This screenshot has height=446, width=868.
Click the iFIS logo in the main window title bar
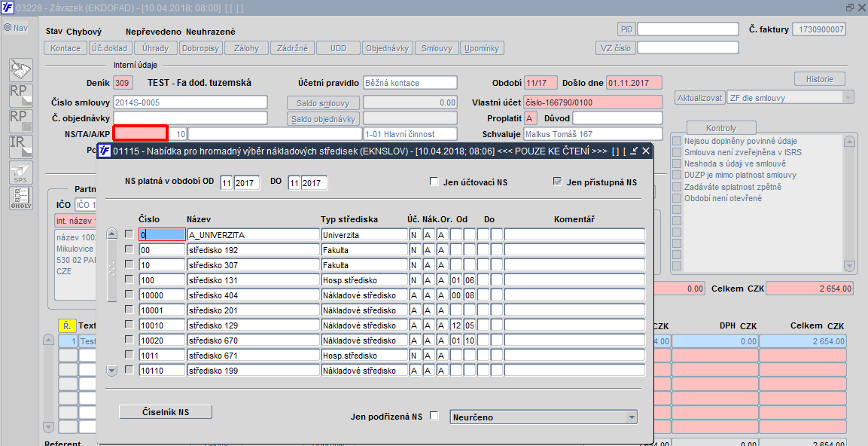[8, 8]
